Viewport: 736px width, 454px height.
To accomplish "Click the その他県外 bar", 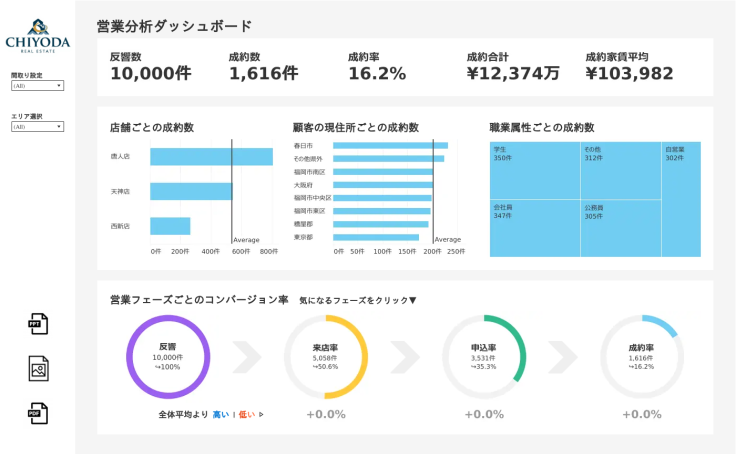I will (388, 159).
